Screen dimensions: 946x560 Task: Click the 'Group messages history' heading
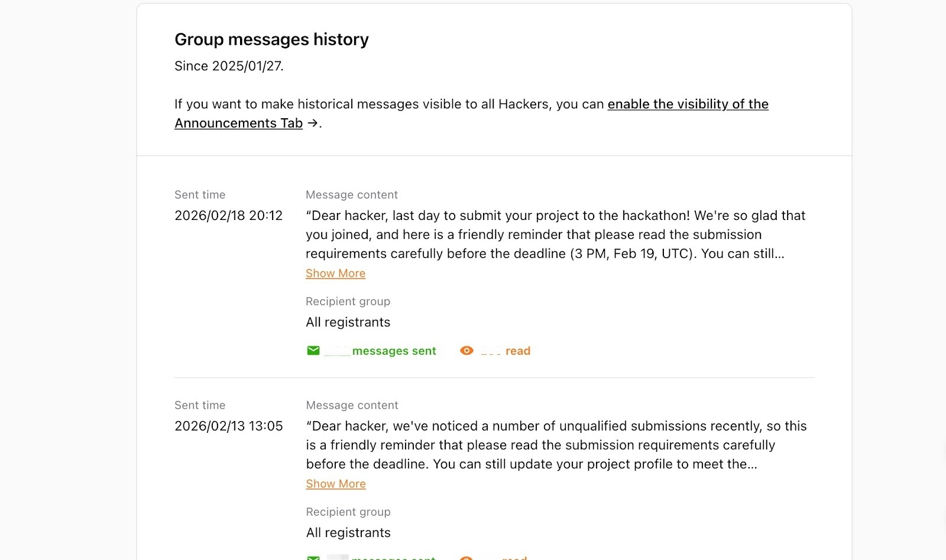[x=271, y=39]
